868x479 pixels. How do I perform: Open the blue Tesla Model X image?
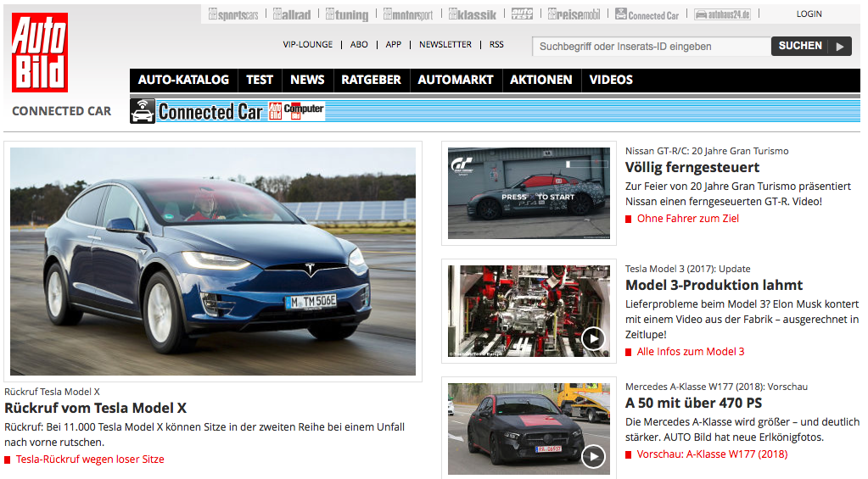pyautogui.click(x=213, y=261)
